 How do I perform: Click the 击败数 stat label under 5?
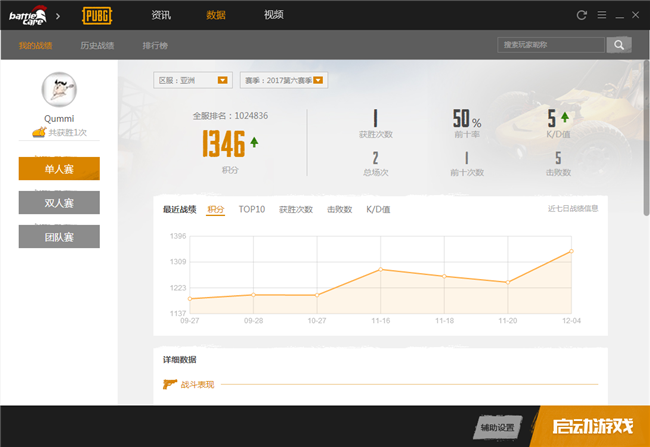tap(558, 172)
